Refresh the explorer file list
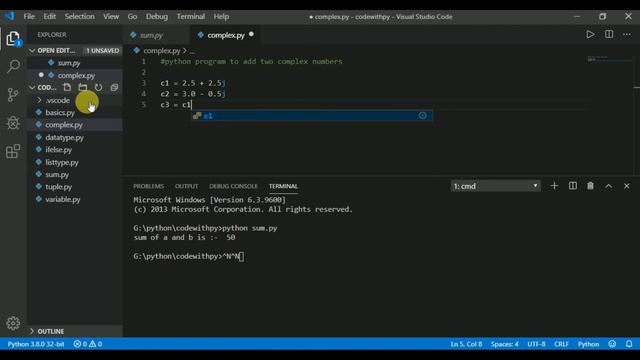The width and height of the screenshot is (640, 360). click(98, 87)
